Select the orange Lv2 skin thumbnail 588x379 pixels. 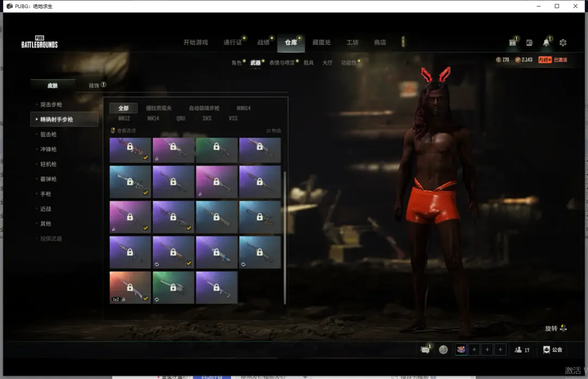click(130, 287)
